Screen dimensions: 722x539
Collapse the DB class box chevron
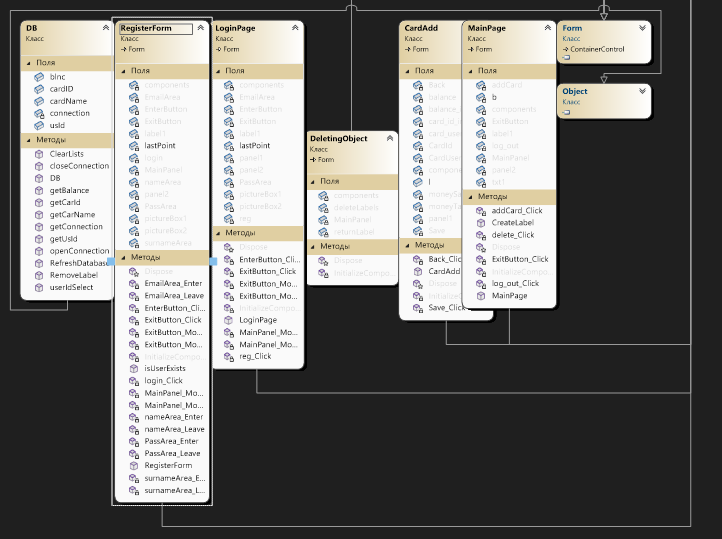[x=106, y=28]
